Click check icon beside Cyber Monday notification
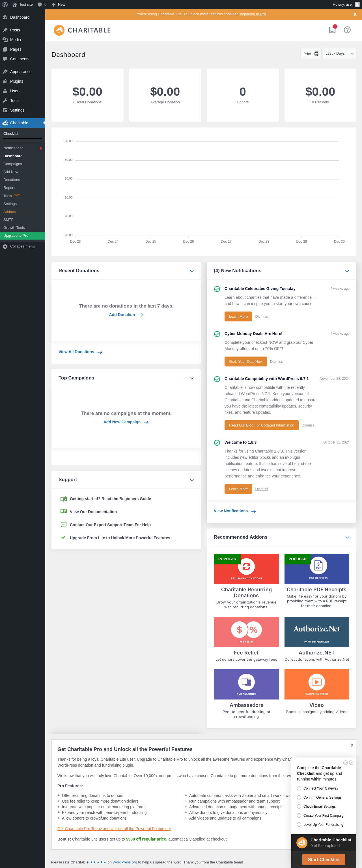362x868 pixels. [217, 334]
